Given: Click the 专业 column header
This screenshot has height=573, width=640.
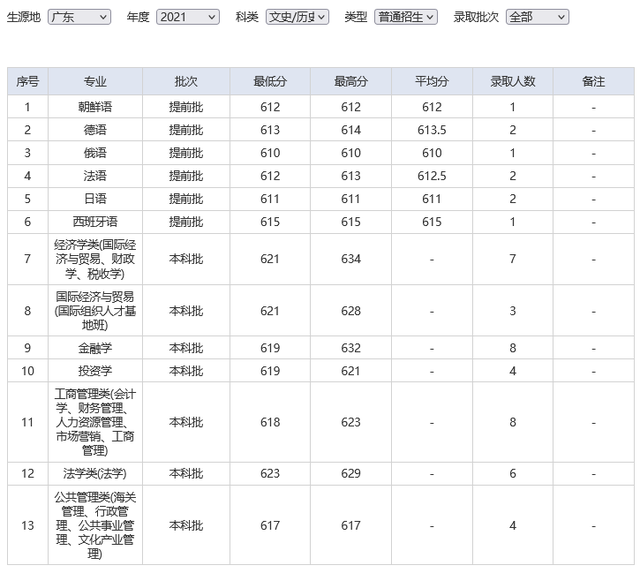Looking at the screenshot, I should 95,82.
